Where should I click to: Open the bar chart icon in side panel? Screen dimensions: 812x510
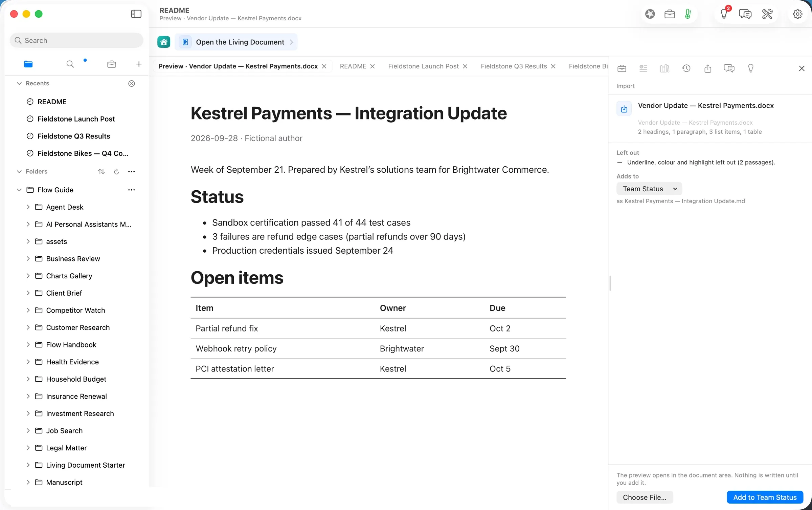(665, 68)
